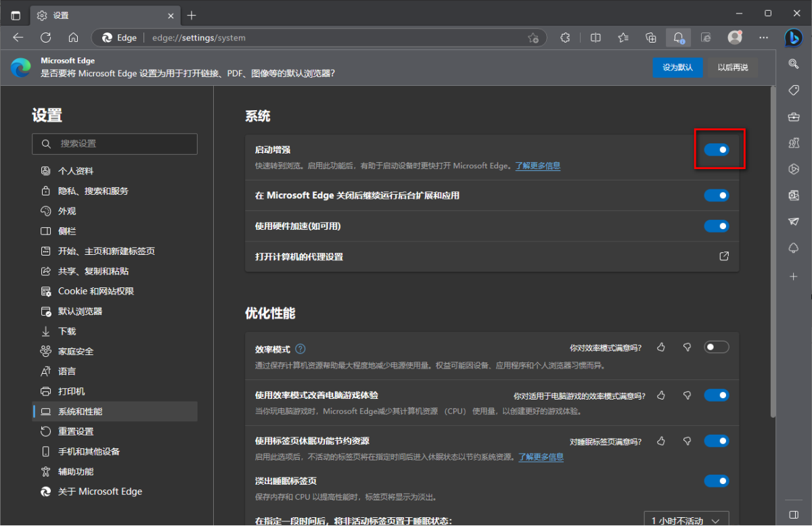Viewport: 812px width, 526px height.
Task: Open 侧栏 settings section
Action: click(114, 231)
